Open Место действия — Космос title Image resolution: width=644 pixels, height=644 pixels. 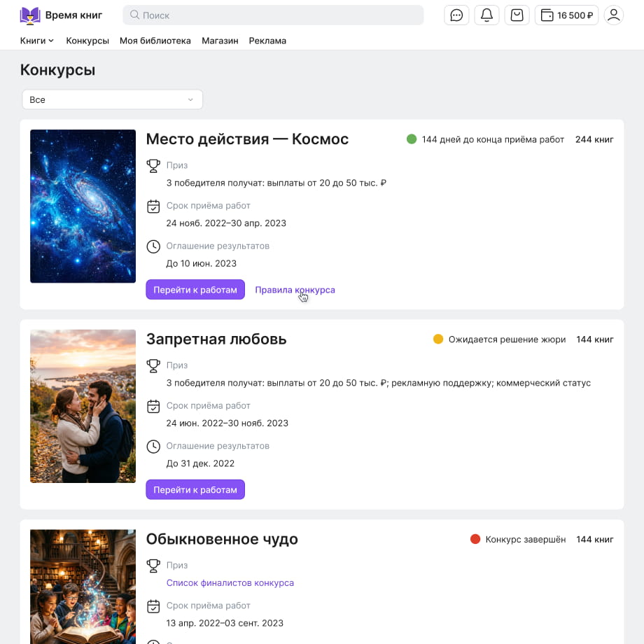[x=247, y=139]
